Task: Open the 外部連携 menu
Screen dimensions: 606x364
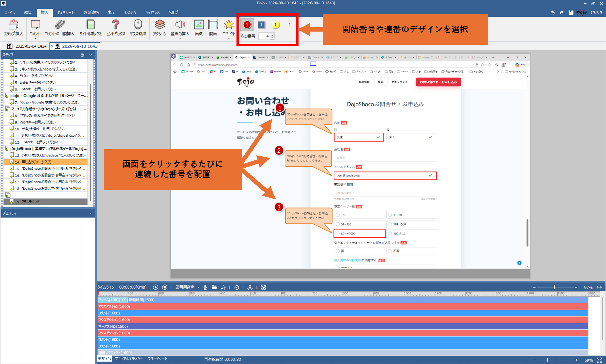Action: [x=91, y=13]
